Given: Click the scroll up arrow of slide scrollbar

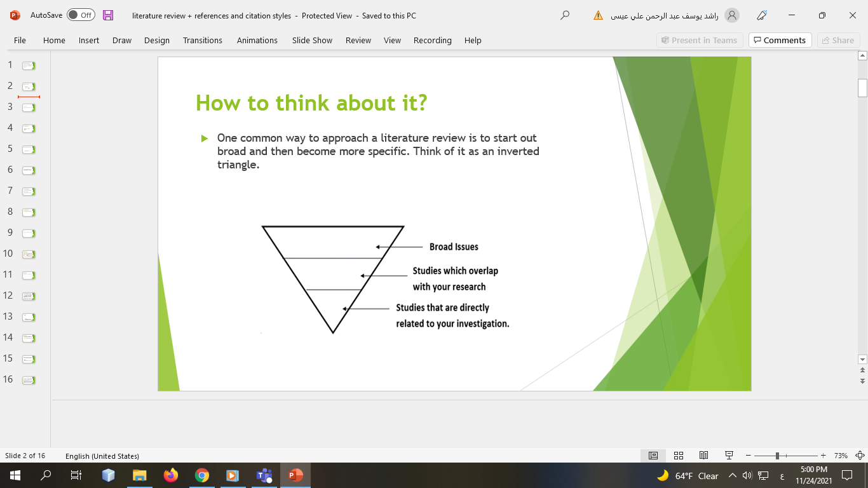Looking at the screenshot, I should 862,56.
